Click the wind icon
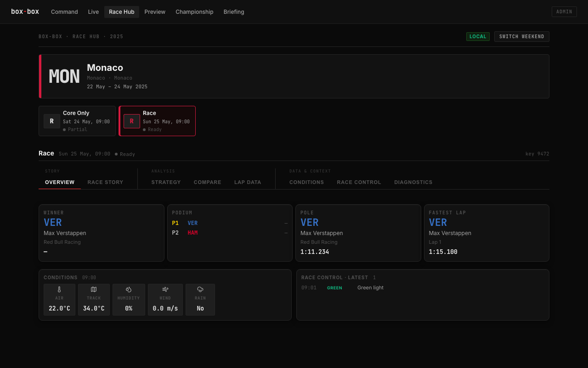 [165, 289]
